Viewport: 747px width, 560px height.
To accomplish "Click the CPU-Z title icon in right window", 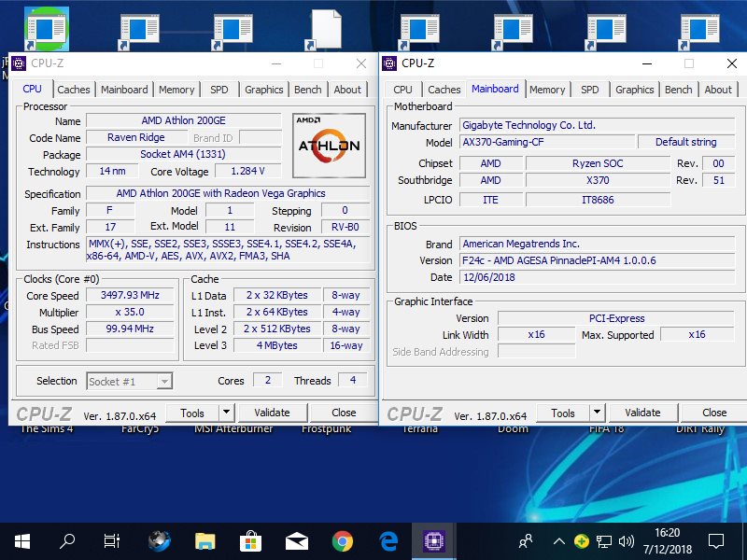I will tap(389, 63).
